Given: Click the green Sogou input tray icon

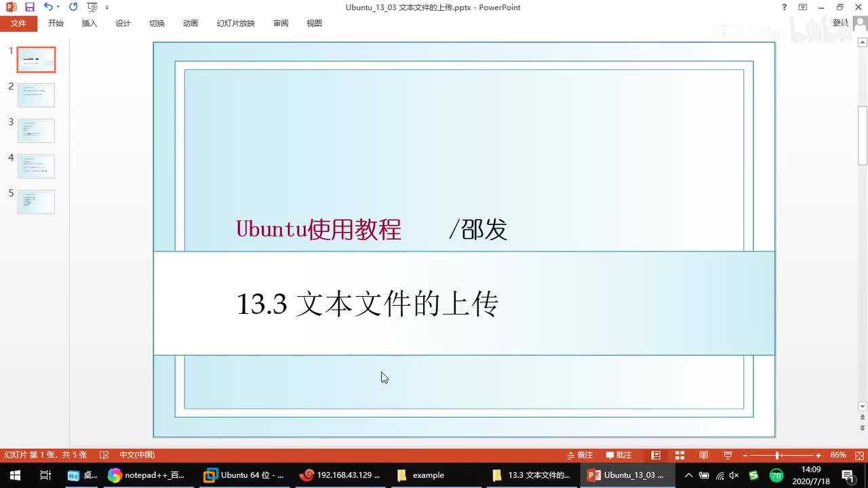Looking at the screenshot, I should coord(753,475).
